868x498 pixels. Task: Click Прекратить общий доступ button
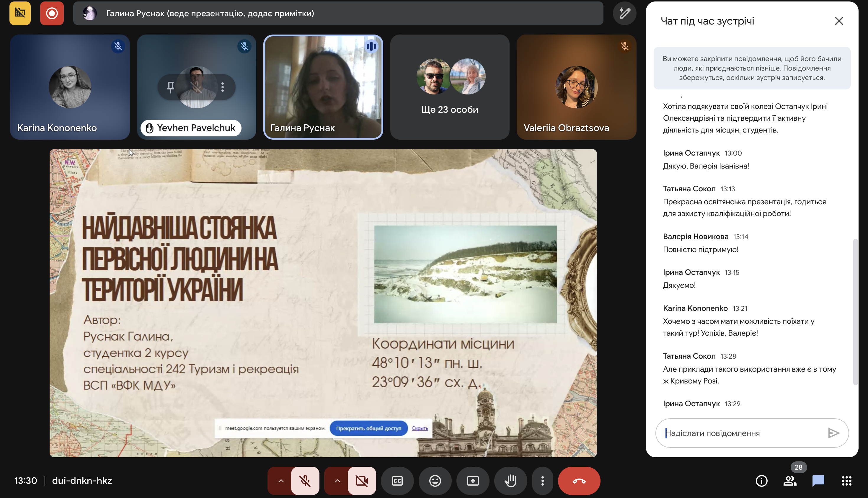click(x=368, y=428)
